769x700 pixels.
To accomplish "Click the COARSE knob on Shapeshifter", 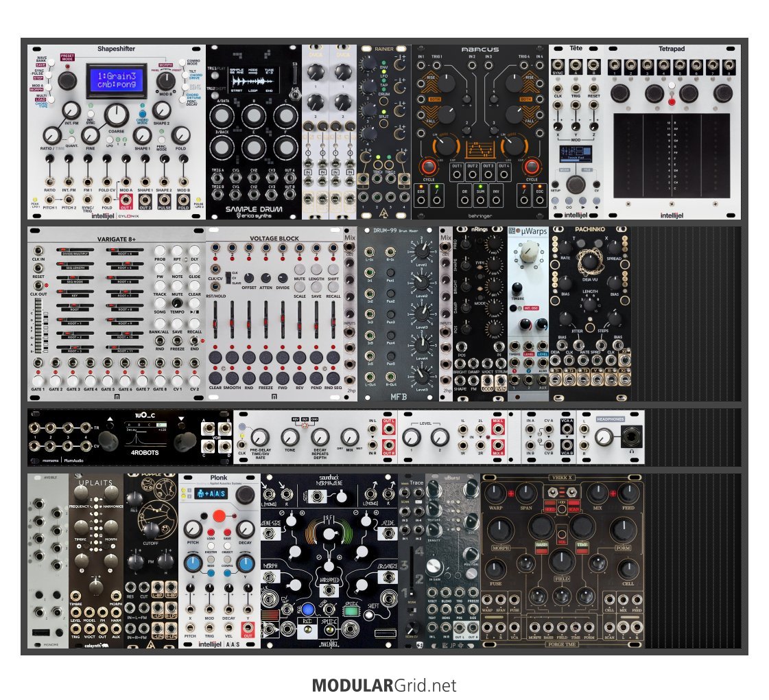I will pyautogui.click(x=116, y=115).
